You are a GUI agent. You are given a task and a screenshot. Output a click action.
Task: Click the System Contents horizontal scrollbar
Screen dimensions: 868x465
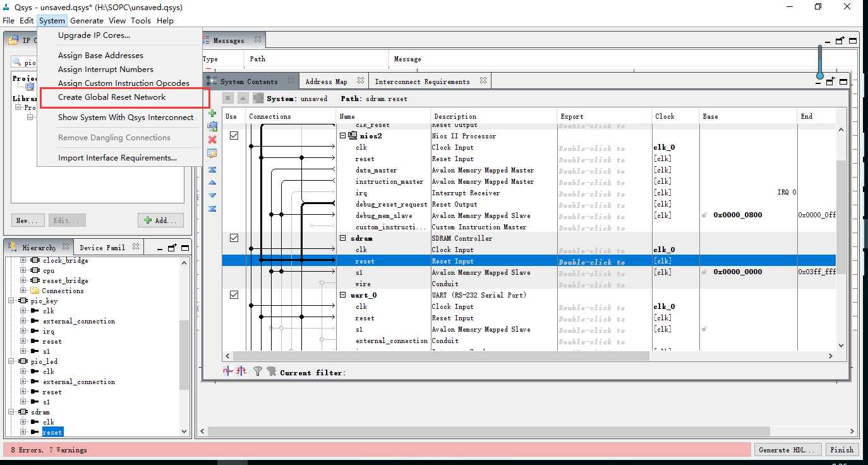pos(442,356)
